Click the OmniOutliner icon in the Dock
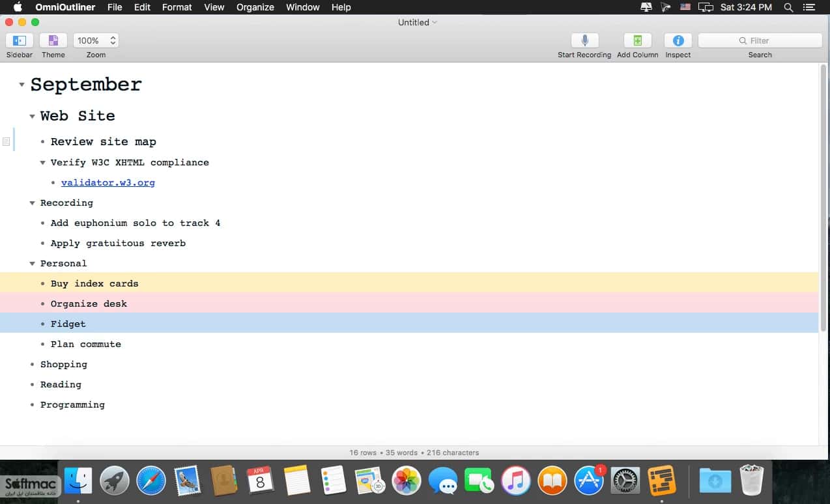Viewport: 830px width, 504px height. 662,481
